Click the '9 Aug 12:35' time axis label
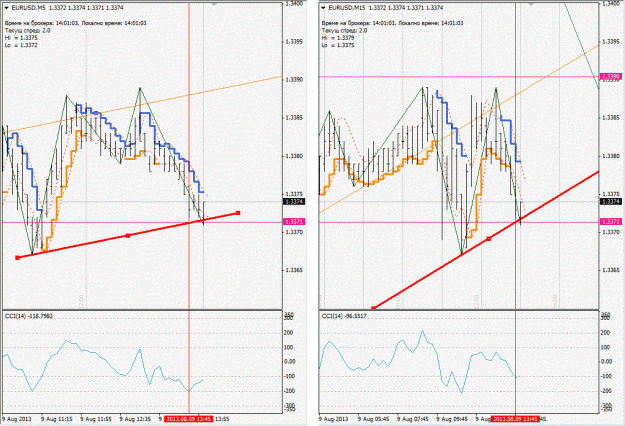625x426 pixels. tap(135, 419)
